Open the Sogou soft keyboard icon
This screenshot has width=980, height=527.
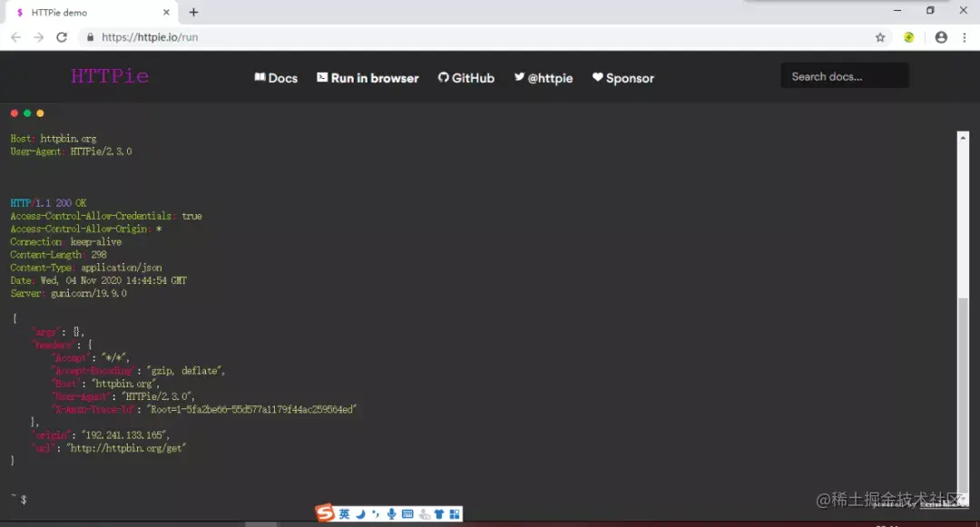[x=407, y=514]
